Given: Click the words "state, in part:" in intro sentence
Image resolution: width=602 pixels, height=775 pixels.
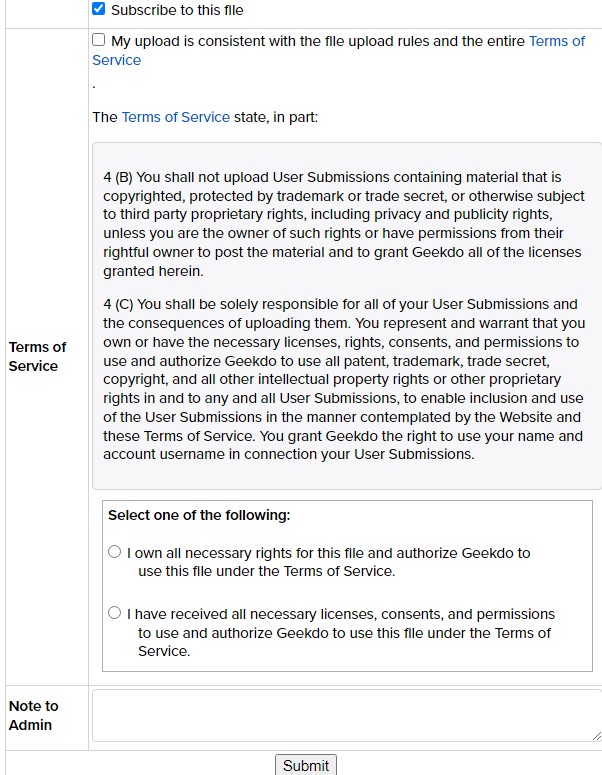Looking at the screenshot, I should pos(276,117).
